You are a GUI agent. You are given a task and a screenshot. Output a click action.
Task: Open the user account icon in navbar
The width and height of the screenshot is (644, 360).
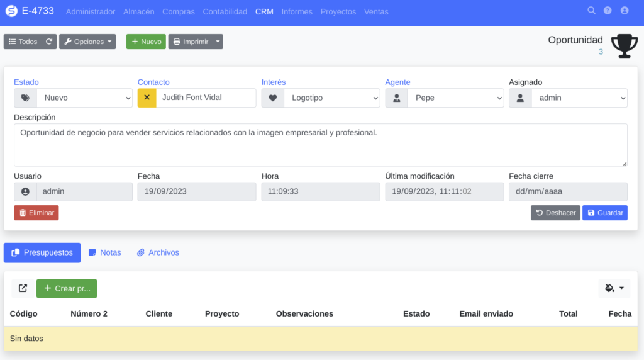[x=625, y=11]
